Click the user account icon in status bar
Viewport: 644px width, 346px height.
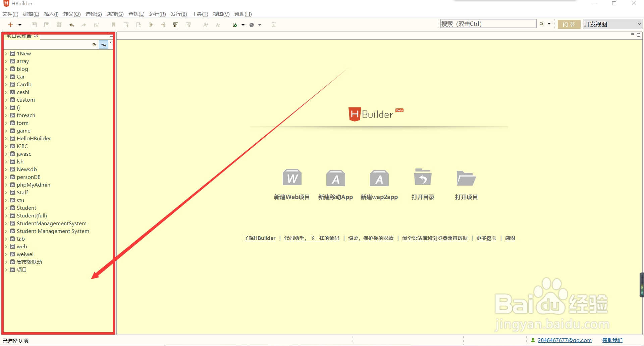(x=533, y=340)
